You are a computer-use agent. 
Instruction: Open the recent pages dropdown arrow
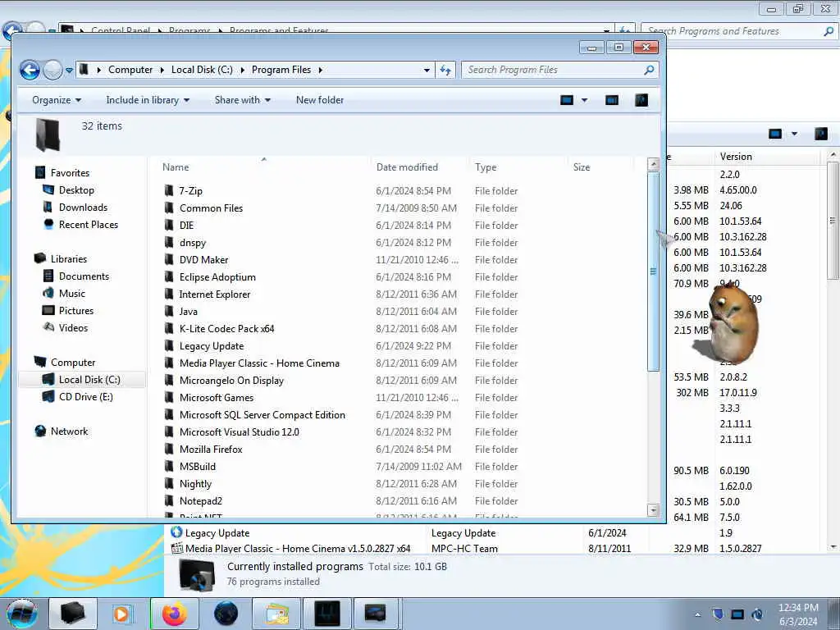(x=69, y=71)
